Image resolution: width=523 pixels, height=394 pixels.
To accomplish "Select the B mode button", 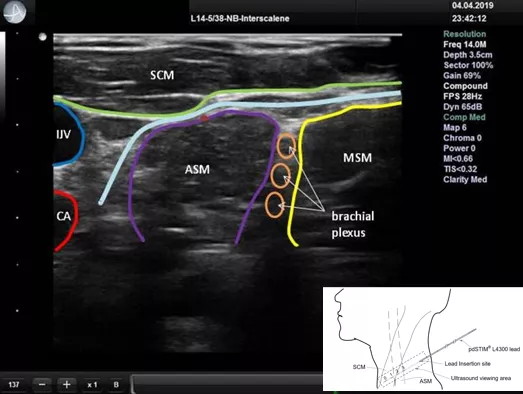I will click(116, 385).
